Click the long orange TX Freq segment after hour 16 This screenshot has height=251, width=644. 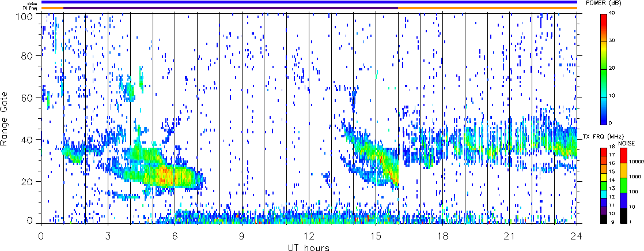tap(487, 8)
